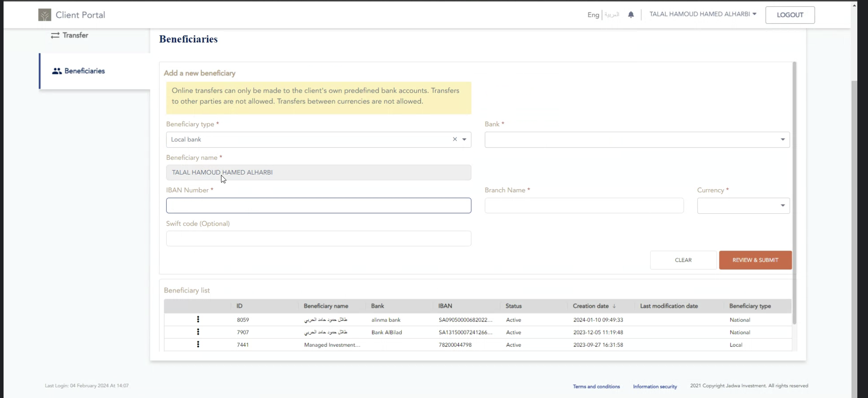Screen dimensions: 868x398
Task: Click the Review & Submit button
Action: pos(755,260)
